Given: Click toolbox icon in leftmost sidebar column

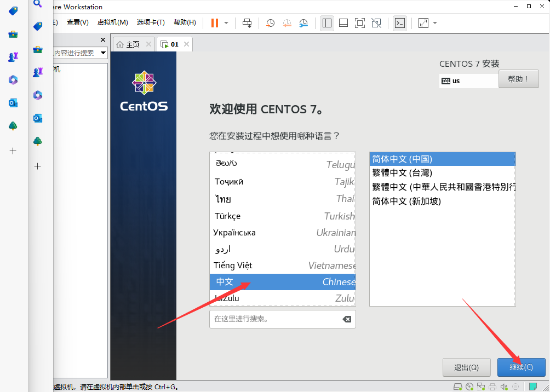Looking at the screenshot, I should [x=13, y=34].
